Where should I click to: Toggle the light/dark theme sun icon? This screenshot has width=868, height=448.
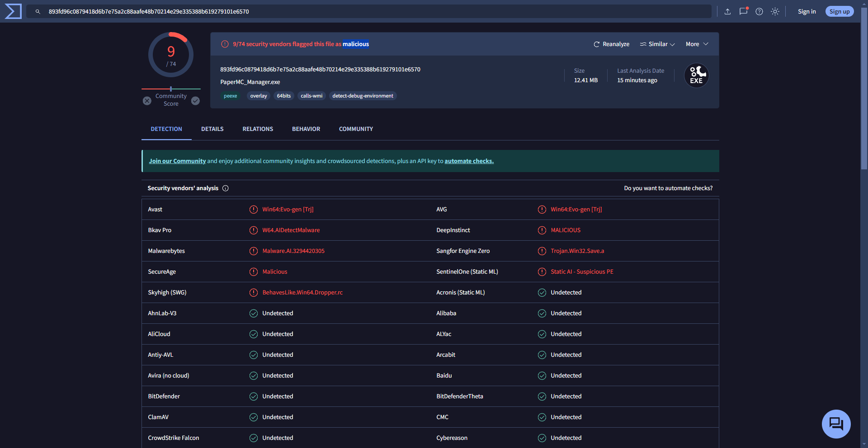point(775,12)
